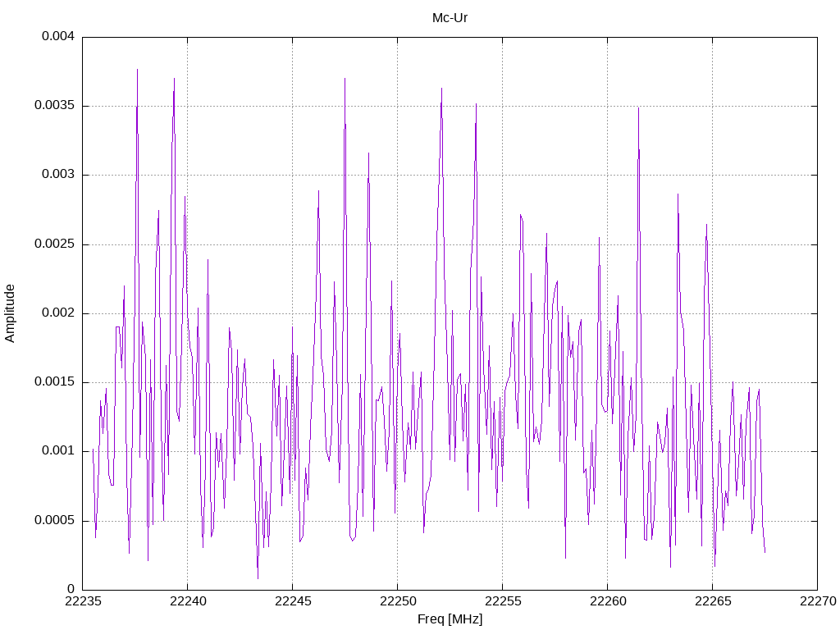Click the y-axis tick label 0.0005
This screenshot has height=630, width=840.
pos(54,520)
